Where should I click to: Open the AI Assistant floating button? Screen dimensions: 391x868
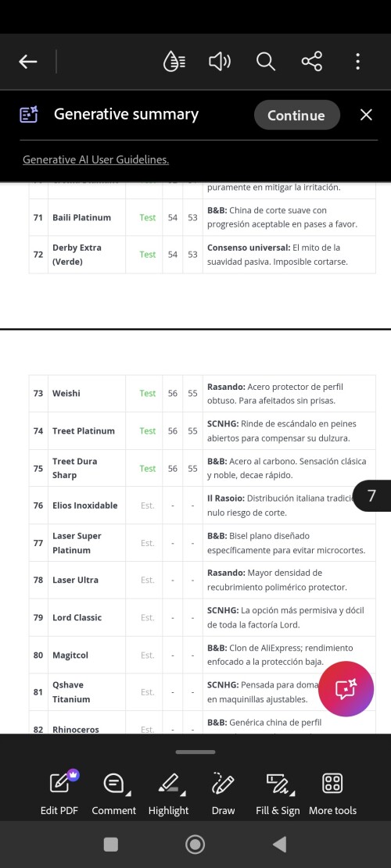click(x=346, y=689)
